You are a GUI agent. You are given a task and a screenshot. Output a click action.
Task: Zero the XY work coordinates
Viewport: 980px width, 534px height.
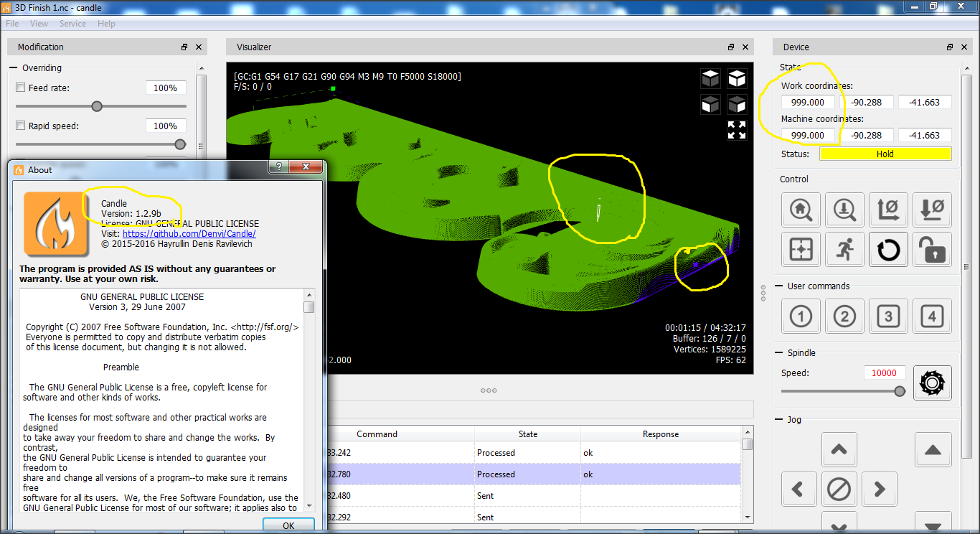(888, 210)
